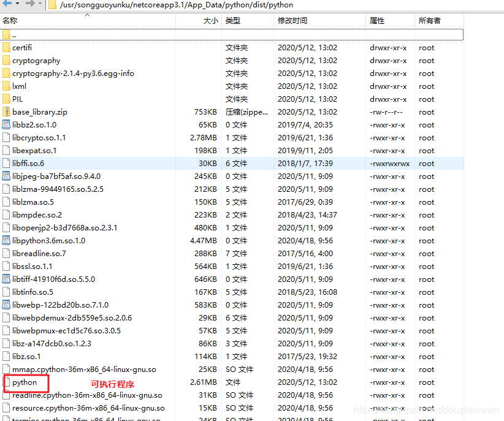Select libexpat.so.1 file icon
The height and width of the screenshot is (421, 504).
[x=6, y=150]
